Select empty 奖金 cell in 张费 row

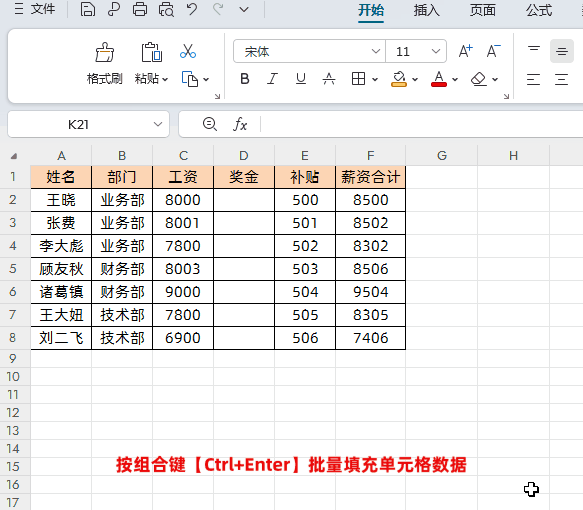[x=244, y=223]
